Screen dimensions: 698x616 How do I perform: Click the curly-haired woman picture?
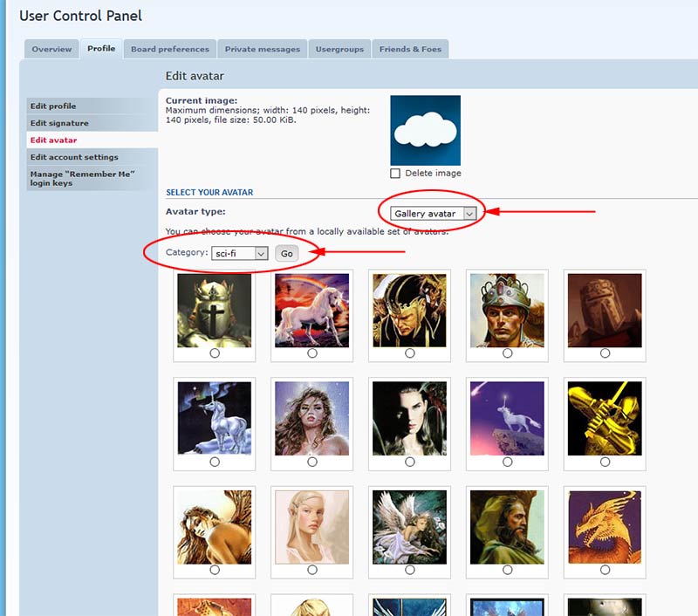(312, 419)
